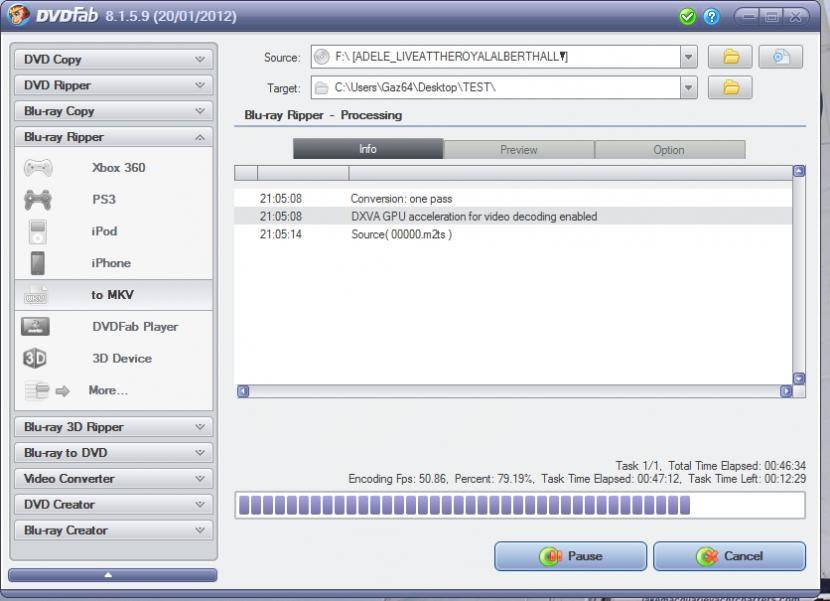Pause the ripping process
The height and width of the screenshot is (601, 830).
point(571,556)
